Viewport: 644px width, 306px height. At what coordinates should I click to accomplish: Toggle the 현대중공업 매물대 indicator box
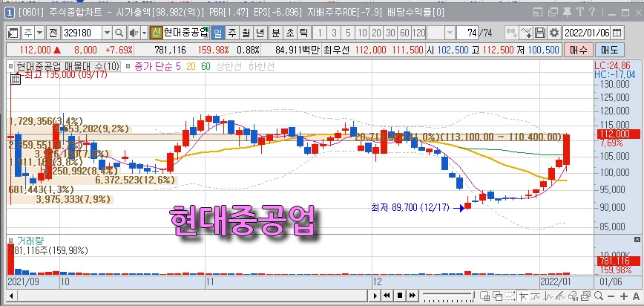coord(10,66)
